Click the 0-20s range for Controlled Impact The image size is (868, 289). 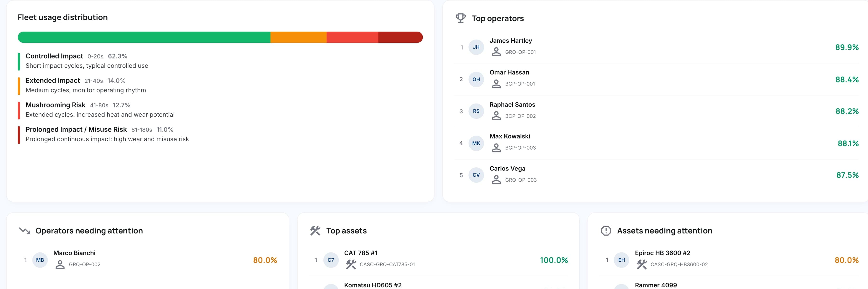(95, 57)
